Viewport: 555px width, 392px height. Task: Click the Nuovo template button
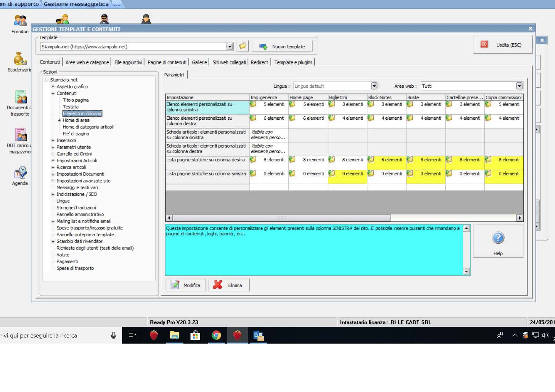tap(282, 47)
